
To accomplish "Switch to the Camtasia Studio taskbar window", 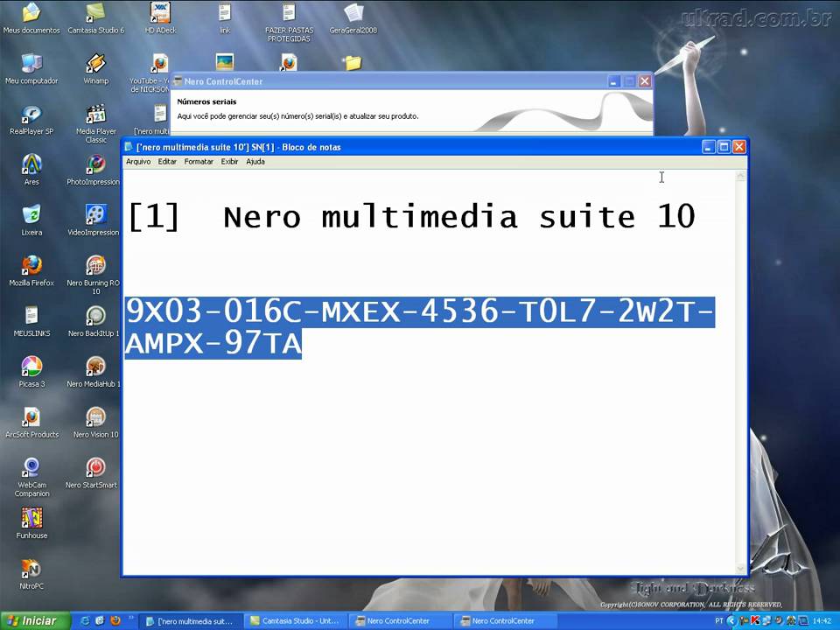I will pyautogui.click(x=295, y=620).
